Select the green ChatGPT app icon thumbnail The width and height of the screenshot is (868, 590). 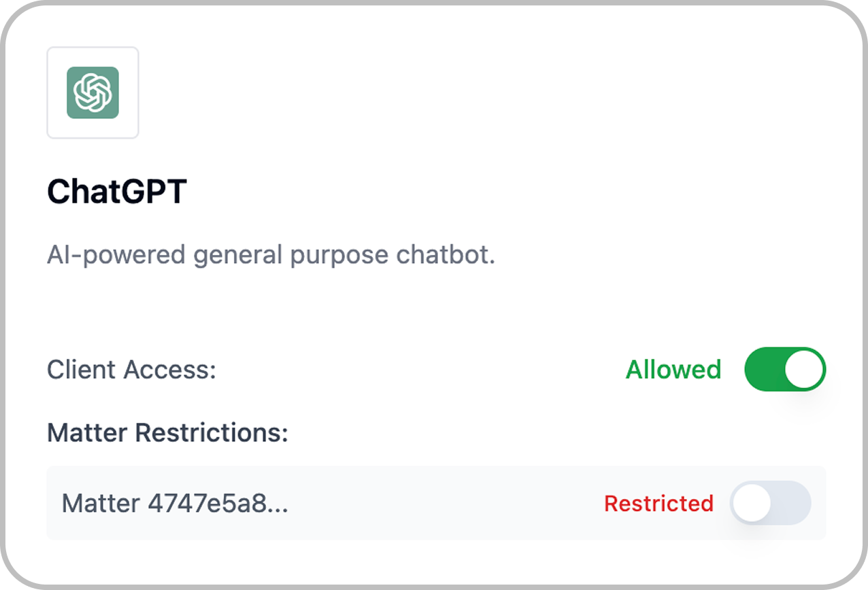(93, 92)
